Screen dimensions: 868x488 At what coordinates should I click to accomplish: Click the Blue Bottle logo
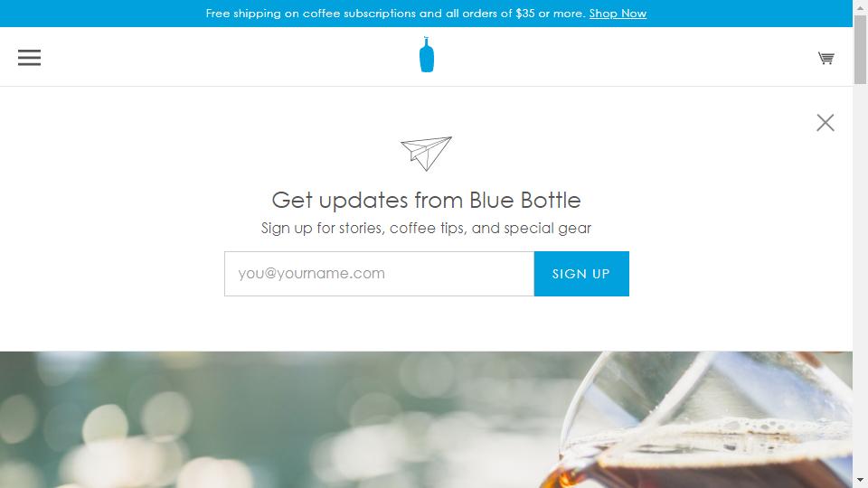pyautogui.click(x=426, y=55)
